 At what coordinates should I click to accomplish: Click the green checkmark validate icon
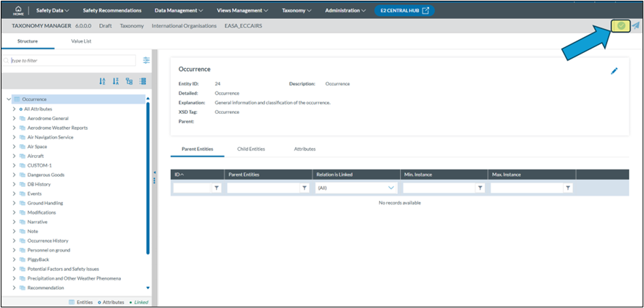pyautogui.click(x=621, y=25)
